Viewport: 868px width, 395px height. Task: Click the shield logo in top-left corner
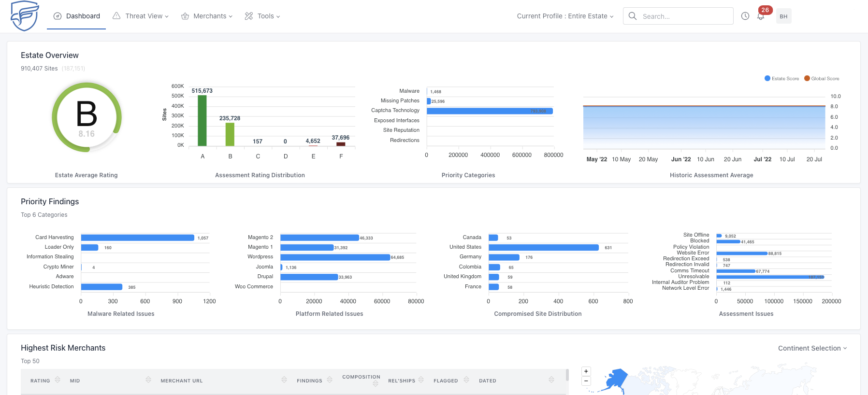click(24, 16)
